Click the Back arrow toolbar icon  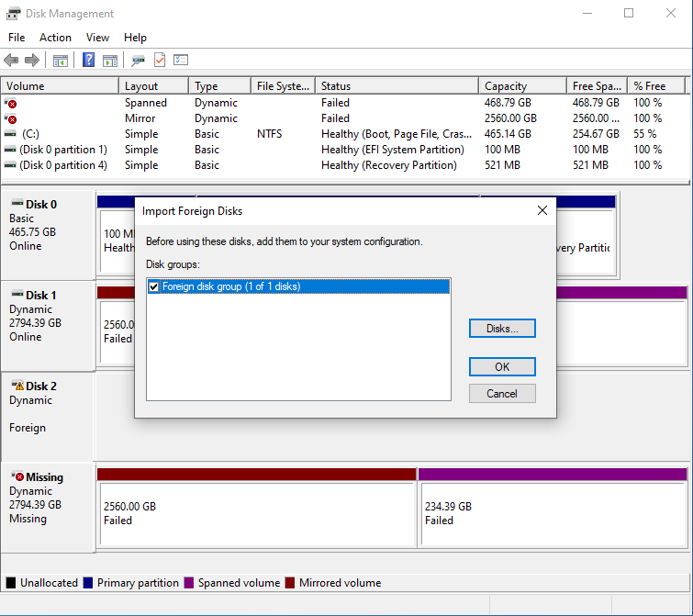coord(11,60)
